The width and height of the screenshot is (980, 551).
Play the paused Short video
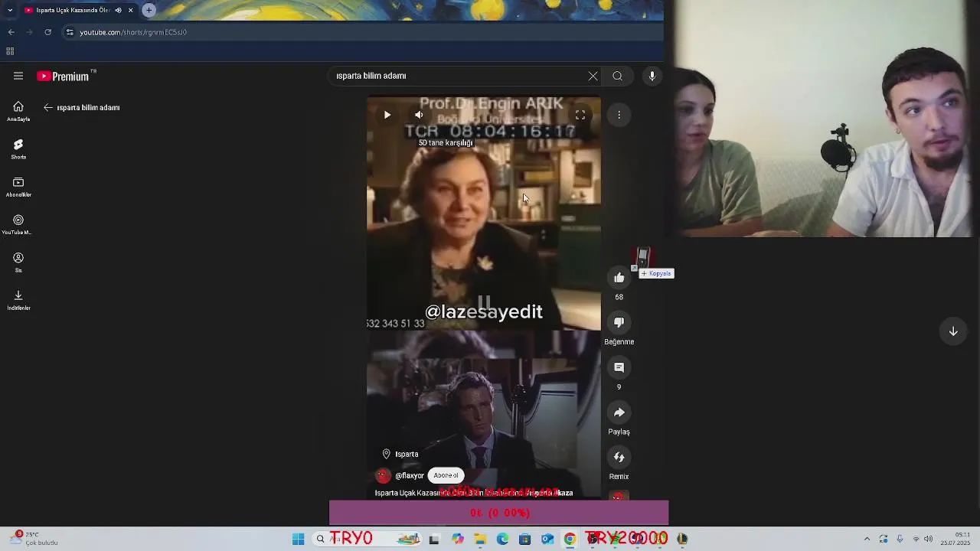[387, 115]
